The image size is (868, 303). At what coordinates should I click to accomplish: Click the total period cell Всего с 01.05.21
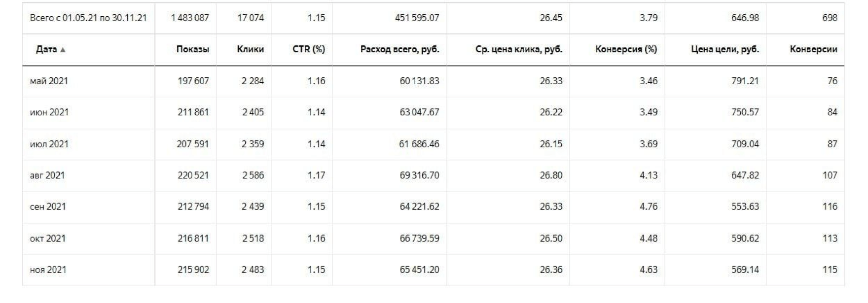[88, 18]
